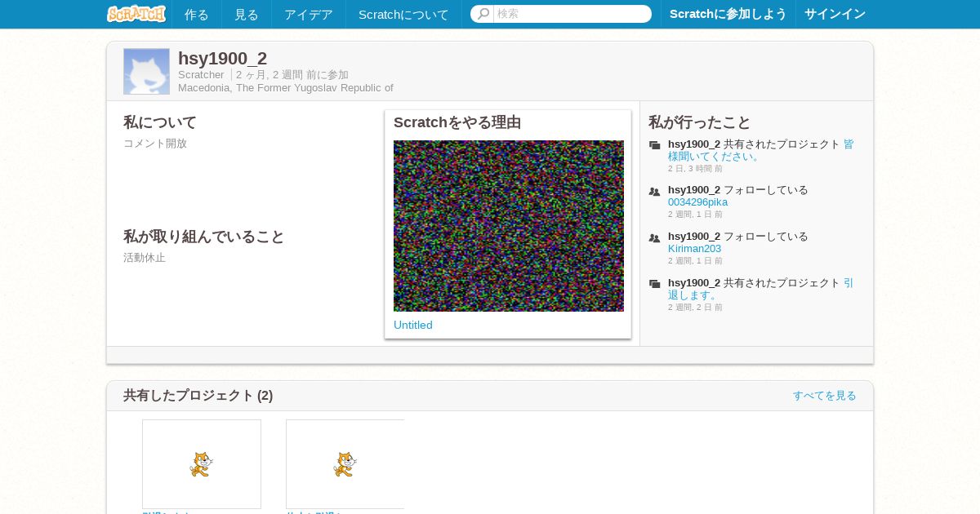Click the hsy1900_2 username heading

223,58
